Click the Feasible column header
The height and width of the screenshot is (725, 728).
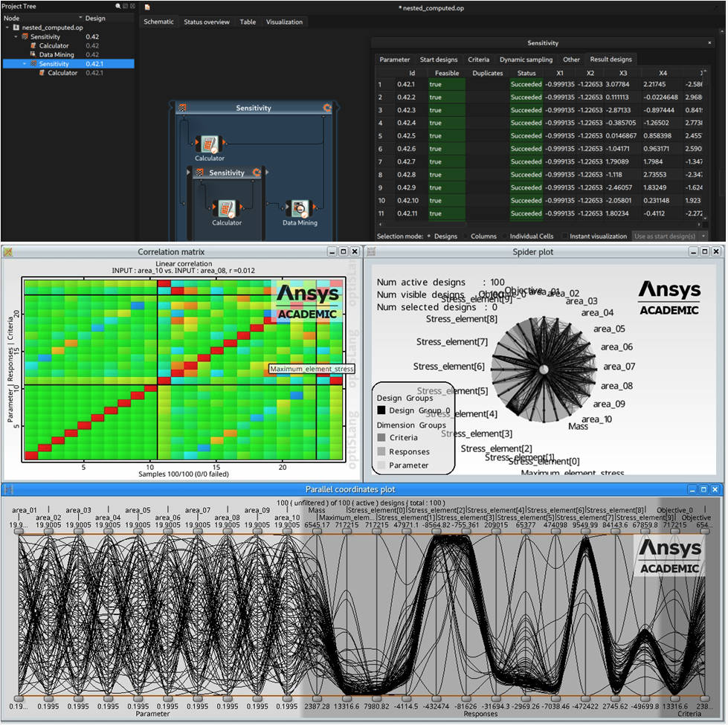(446, 73)
